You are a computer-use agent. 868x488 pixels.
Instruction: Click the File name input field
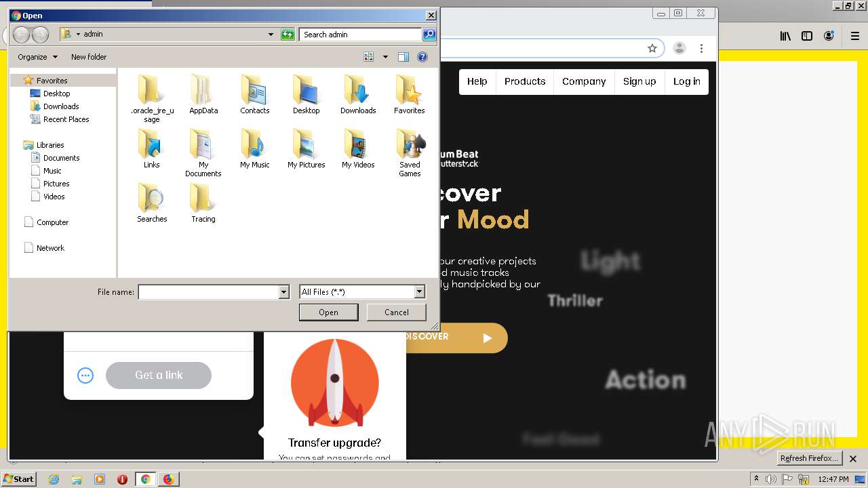tap(208, 292)
